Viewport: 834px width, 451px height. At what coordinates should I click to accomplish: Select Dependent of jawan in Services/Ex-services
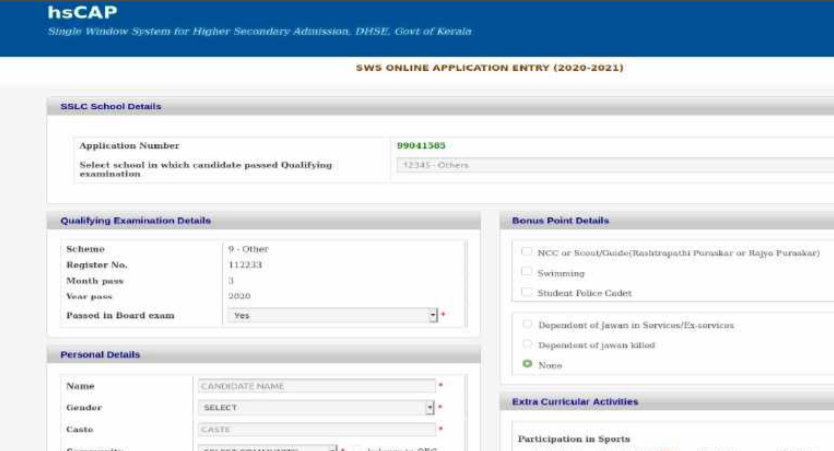(527, 324)
